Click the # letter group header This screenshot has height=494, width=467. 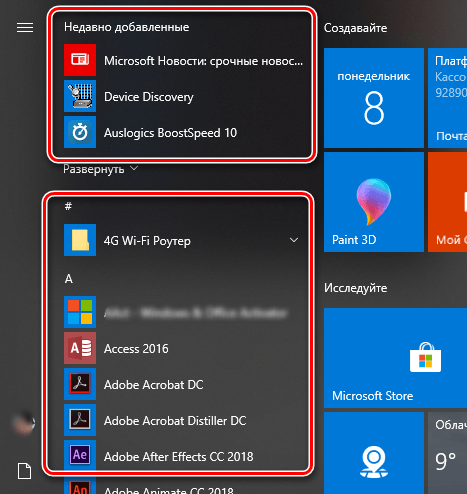coord(68,206)
